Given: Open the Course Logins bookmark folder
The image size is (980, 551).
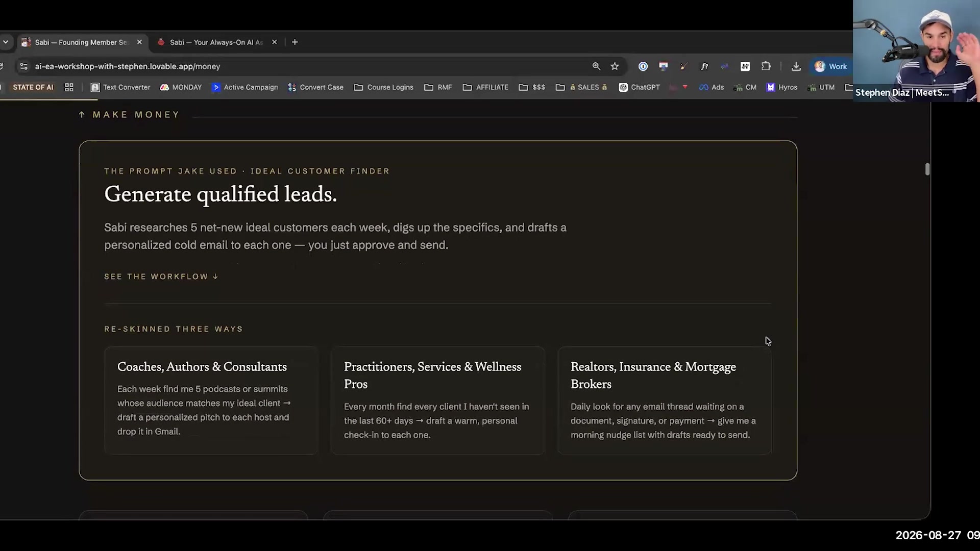Looking at the screenshot, I should [x=384, y=87].
